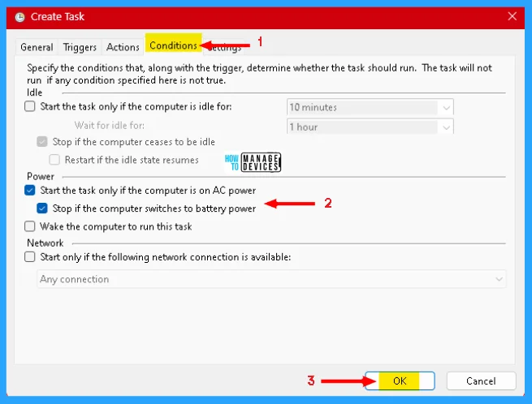Image resolution: width=532 pixels, height=404 pixels.
Task: Expand the 1 hour wait for idle dropdown
Action: click(370, 127)
